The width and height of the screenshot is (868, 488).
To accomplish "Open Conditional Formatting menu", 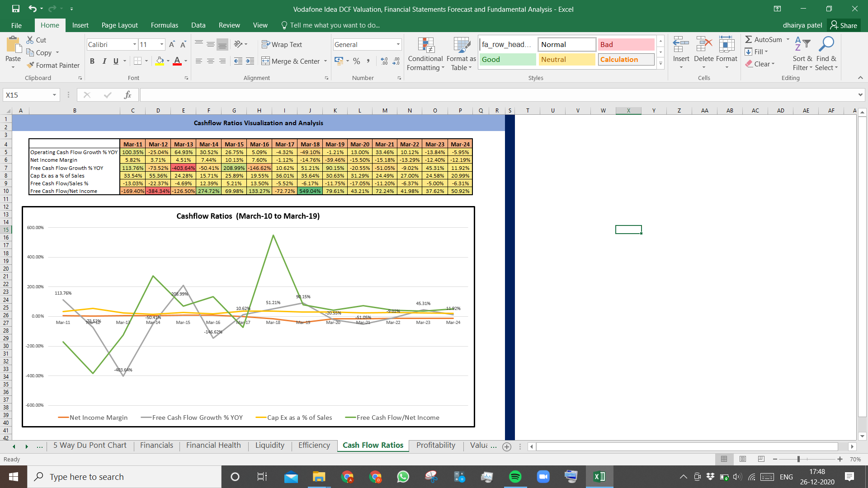I will [425, 54].
